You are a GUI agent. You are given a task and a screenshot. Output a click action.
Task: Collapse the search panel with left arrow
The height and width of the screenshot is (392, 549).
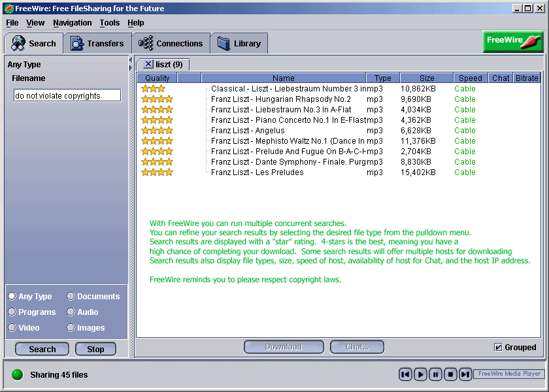click(x=131, y=60)
